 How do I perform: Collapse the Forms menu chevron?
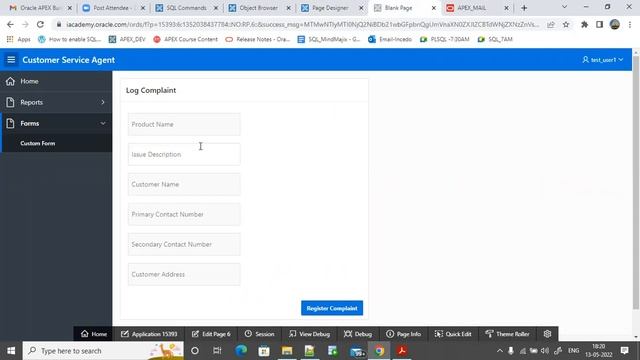pyautogui.click(x=103, y=123)
